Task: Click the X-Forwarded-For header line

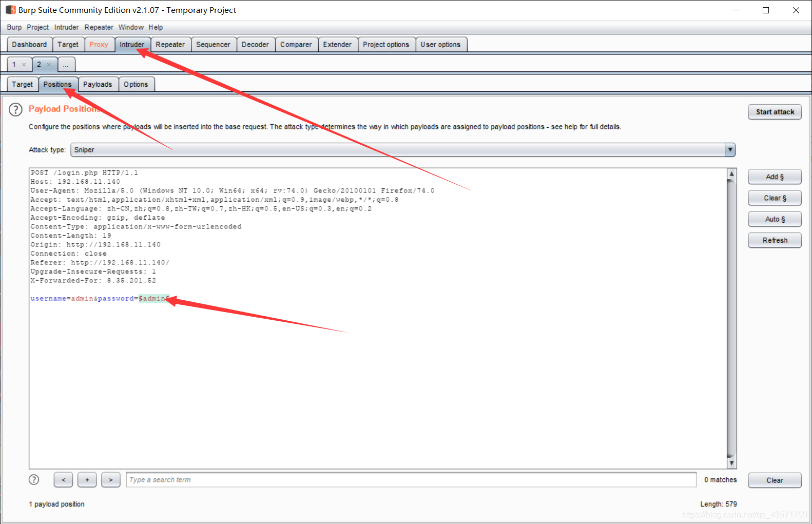Action: tap(93, 281)
